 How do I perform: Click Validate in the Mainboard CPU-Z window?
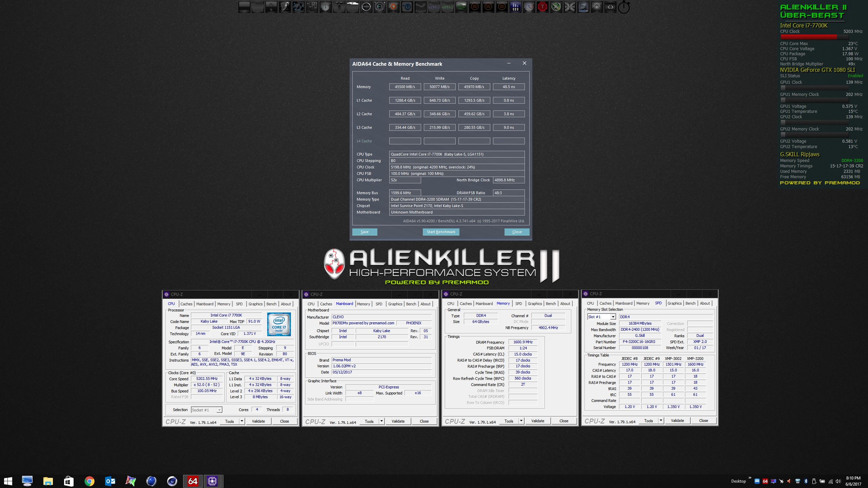click(x=398, y=421)
